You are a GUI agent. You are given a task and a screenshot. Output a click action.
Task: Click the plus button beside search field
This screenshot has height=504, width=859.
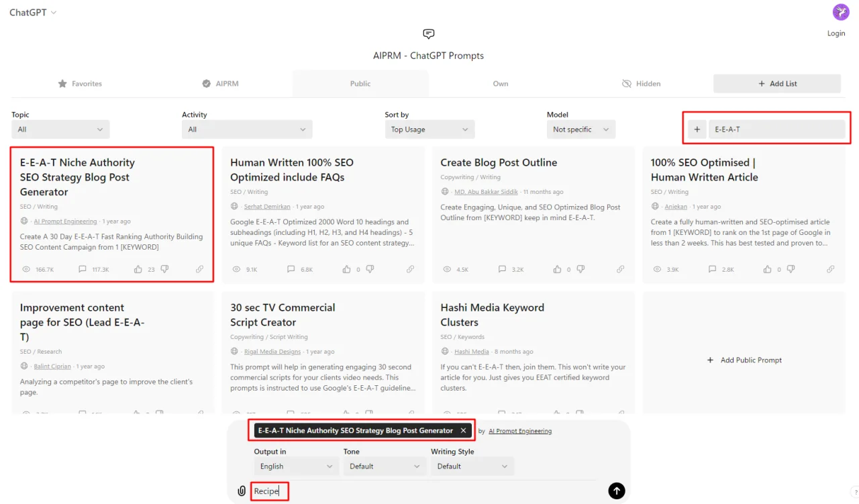coord(697,130)
